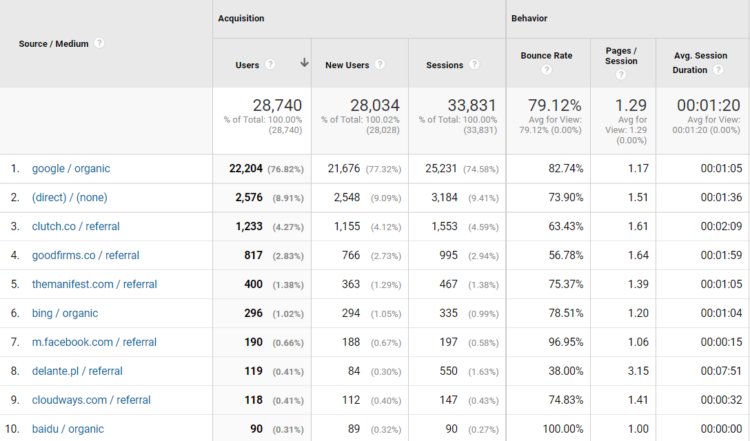This screenshot has width=750, height=441.
Task: Click cloudways.com users value 118
Action: coord(254,400)
